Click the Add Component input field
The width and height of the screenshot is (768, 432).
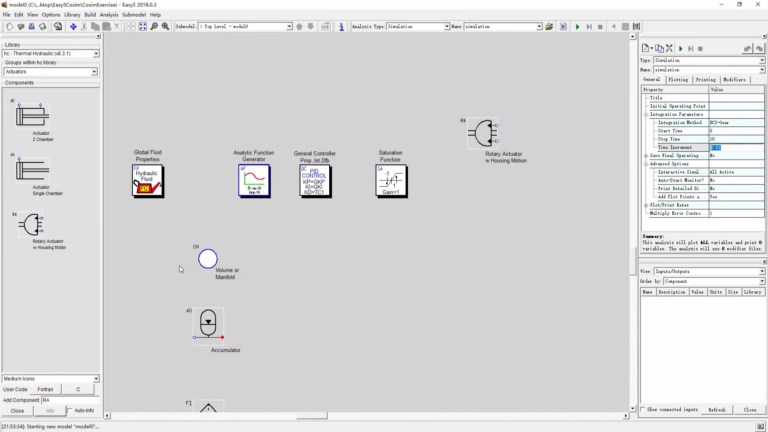click(70, 400)
